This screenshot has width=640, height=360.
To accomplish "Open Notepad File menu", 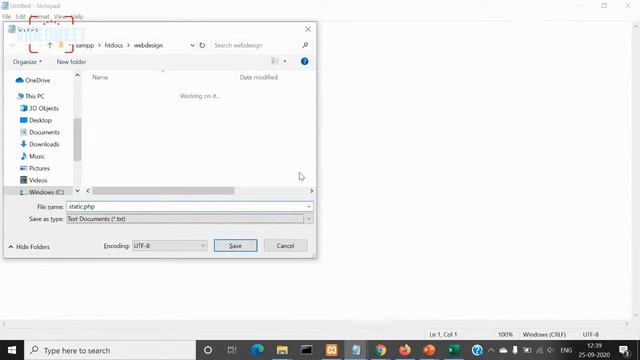I will [x=7, y=16].
